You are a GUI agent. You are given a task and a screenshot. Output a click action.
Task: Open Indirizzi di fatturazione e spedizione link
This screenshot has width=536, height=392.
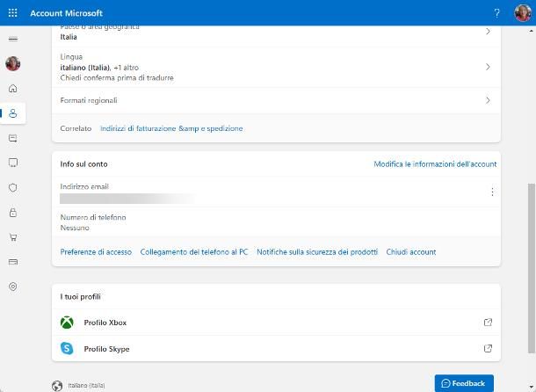coord(171,128)
